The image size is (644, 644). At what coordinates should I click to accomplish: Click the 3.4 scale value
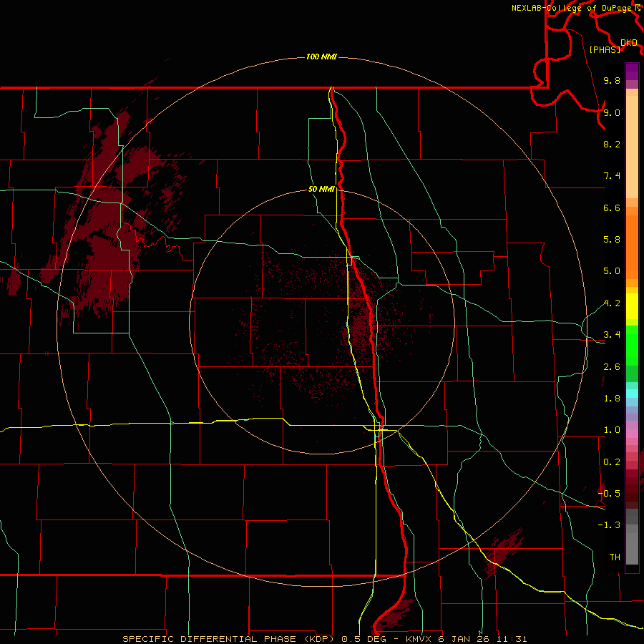(612, 335)
